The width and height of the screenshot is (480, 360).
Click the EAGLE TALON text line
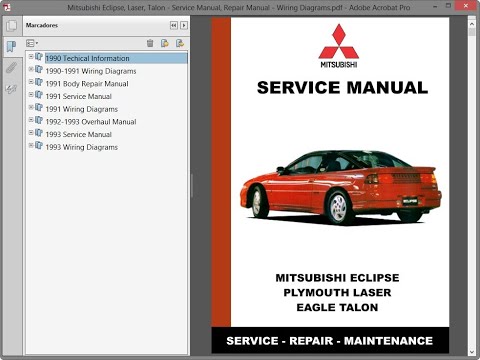pos(337,307)
